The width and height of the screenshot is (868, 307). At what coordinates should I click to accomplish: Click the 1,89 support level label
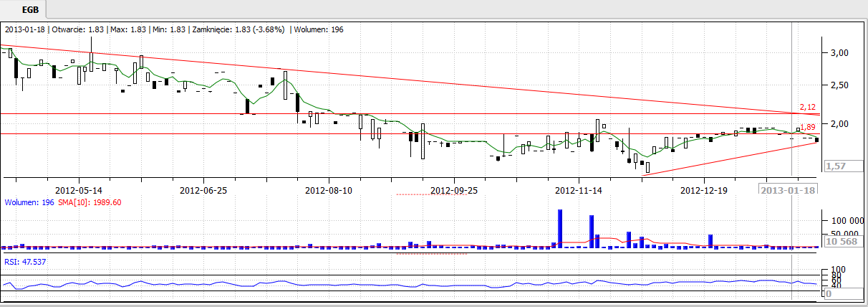[807, 127]
